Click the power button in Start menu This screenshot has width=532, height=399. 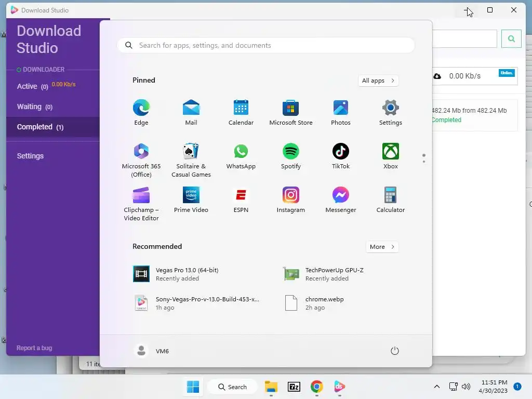pyautogui.click(x=395, y=351)
